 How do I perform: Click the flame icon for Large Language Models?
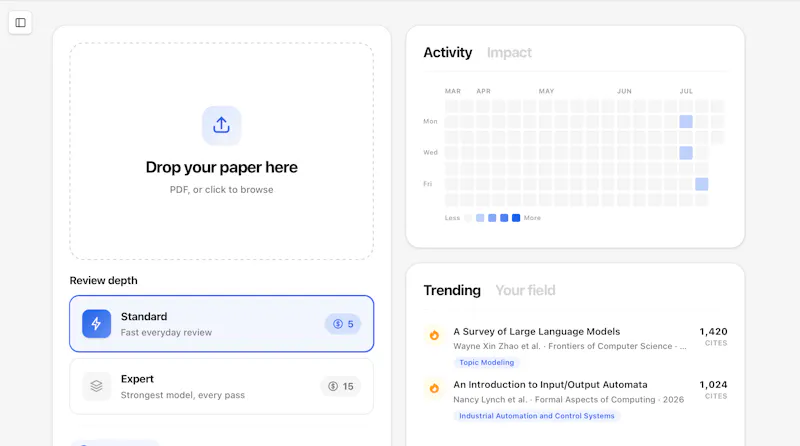(434, 335)
